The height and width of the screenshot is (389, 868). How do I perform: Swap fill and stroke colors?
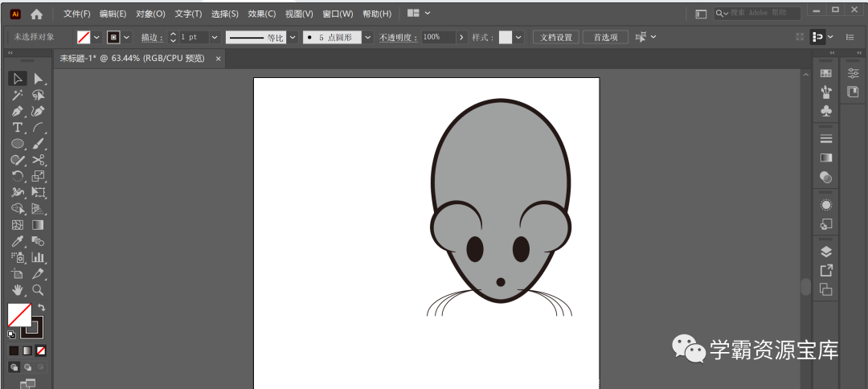(41, 308)
